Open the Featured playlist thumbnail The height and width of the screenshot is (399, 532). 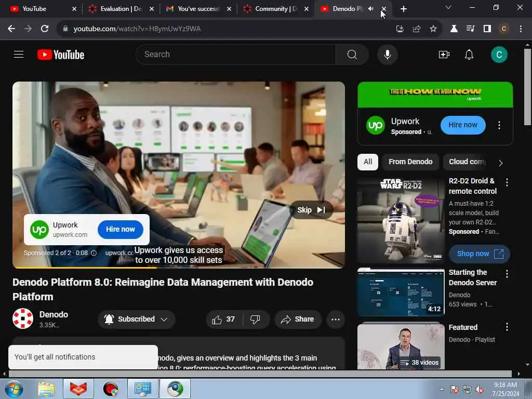tap(401, 346)
